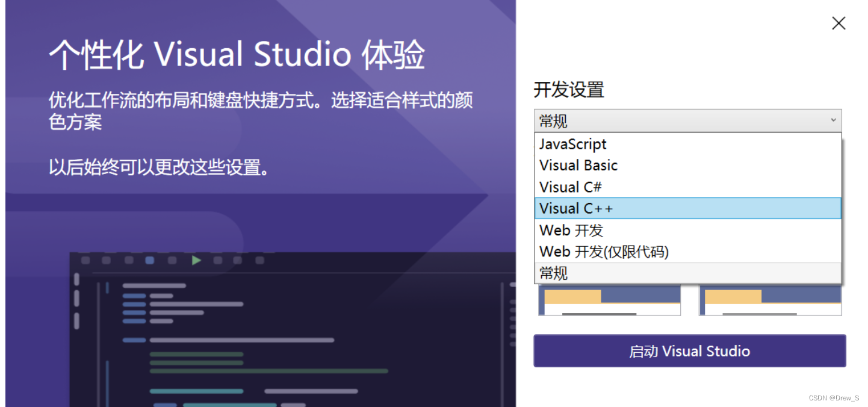This screenshot has width=868, height=407.
Task: Select the left color theme thumbnail
Action: point(609,300)
